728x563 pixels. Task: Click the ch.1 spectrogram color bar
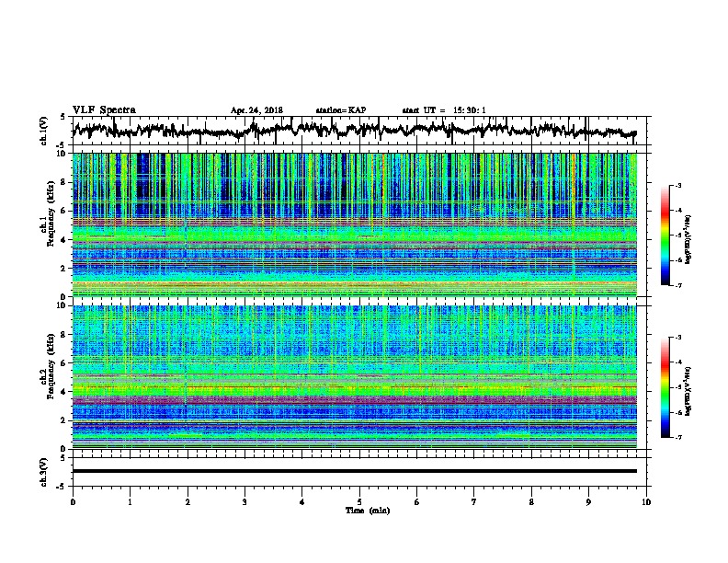click(665, 236)
